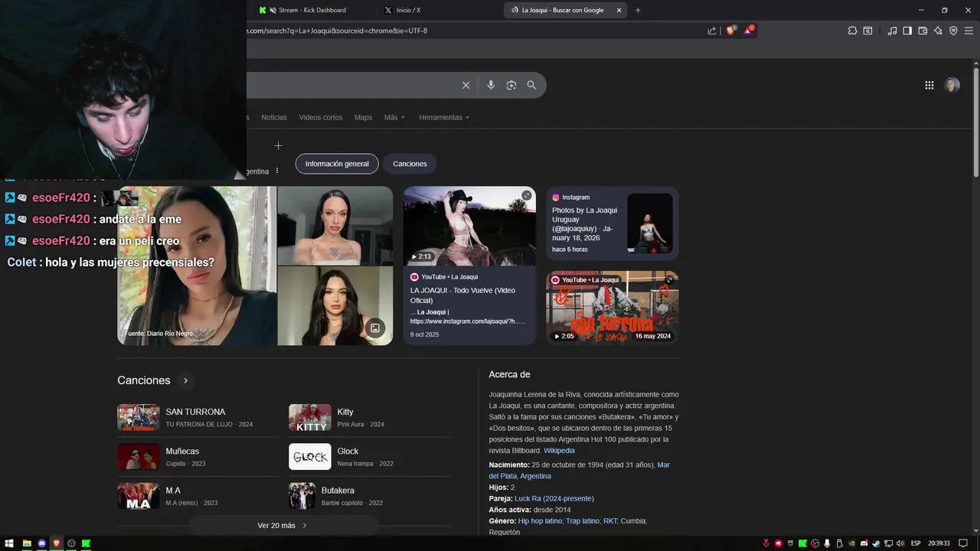Start voice search with microphone icon
Viewport: 980px width, 551px height.
[x=491, y=85]
